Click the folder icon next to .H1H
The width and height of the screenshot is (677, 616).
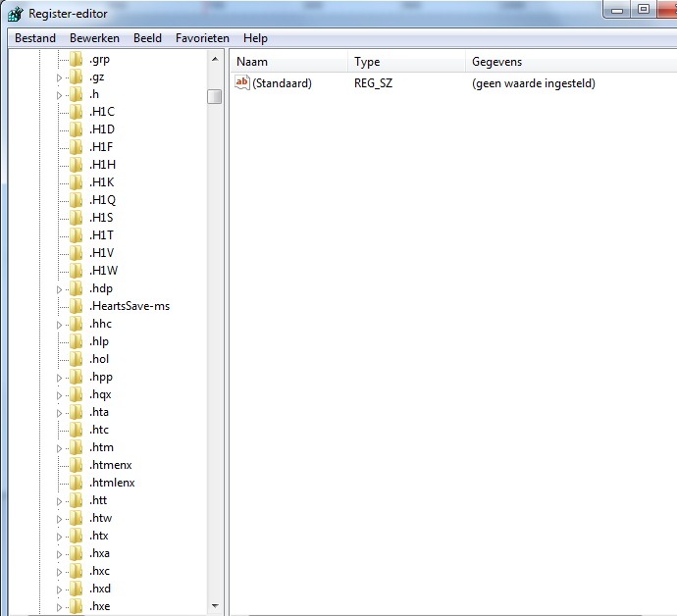(76, 165)
